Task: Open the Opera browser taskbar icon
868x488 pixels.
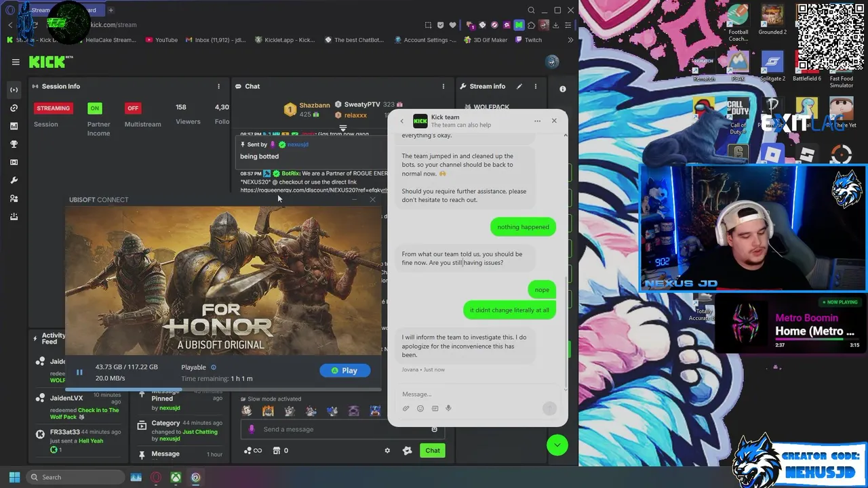Action: click(156, 477)
